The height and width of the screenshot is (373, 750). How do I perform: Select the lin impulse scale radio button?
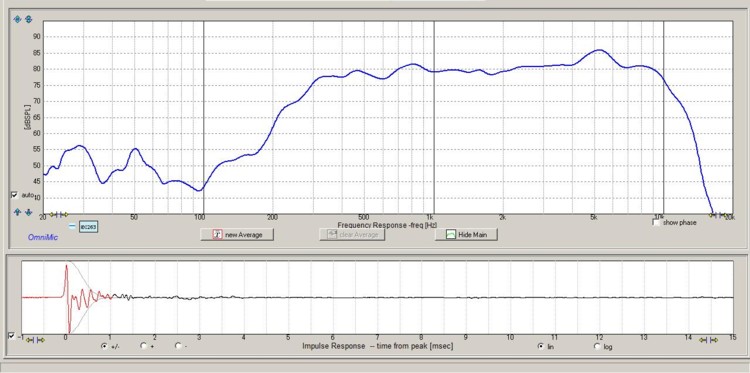(541, 346)
